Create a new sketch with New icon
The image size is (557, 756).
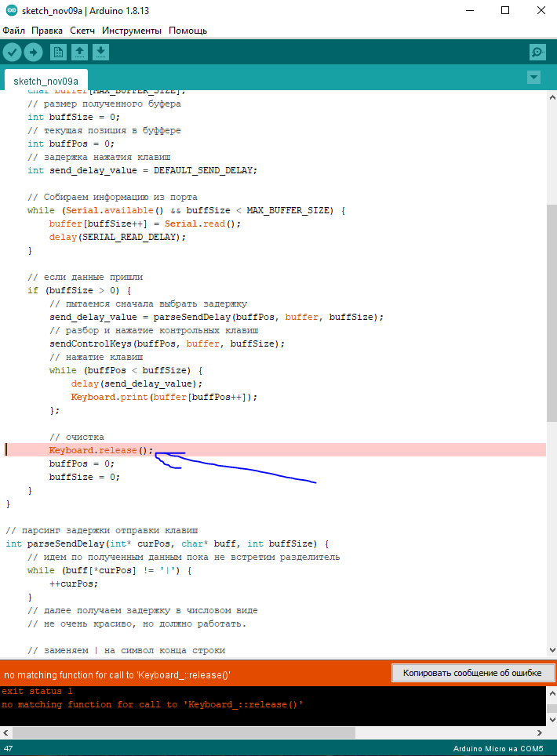[58, 53]
